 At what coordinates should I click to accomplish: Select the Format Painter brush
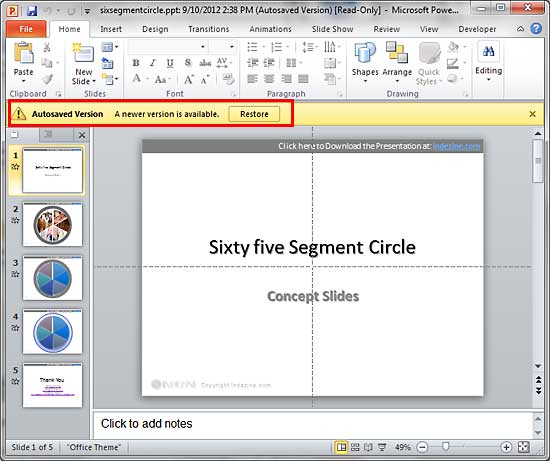(x=47, y=79)
